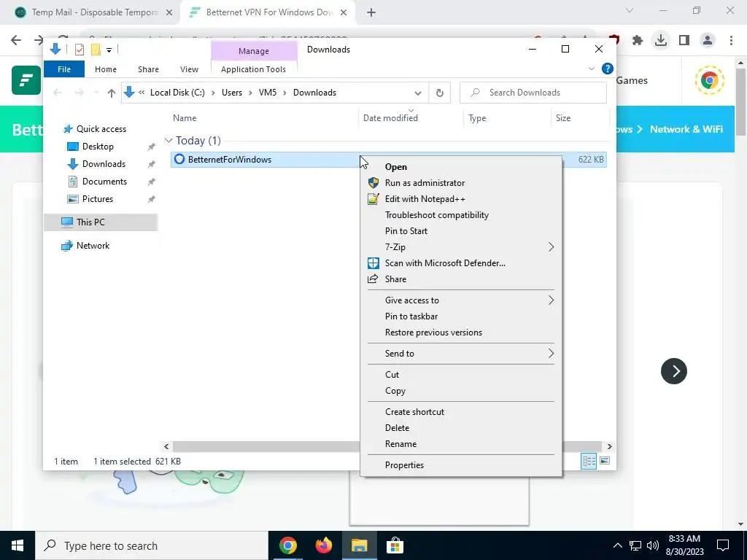747x560 pixels.
Task: Open Customize Quick Access Toolbar dropdown
Action: pyautogui.click(x=109, y=50)
